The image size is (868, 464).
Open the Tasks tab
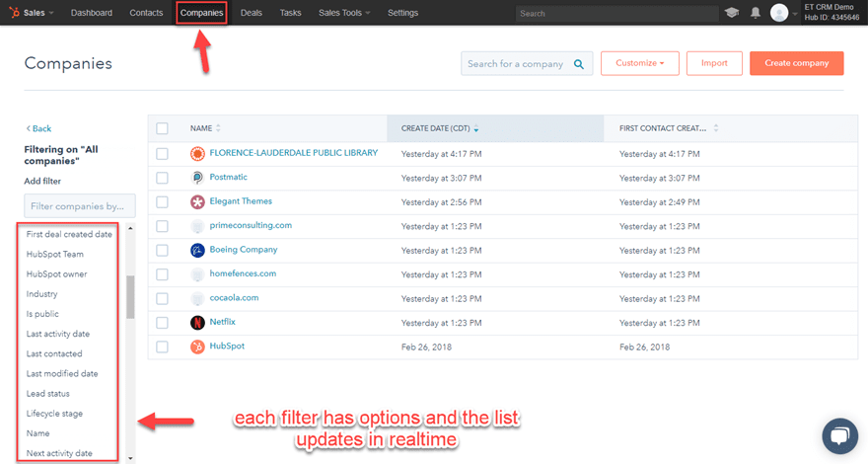290,13
